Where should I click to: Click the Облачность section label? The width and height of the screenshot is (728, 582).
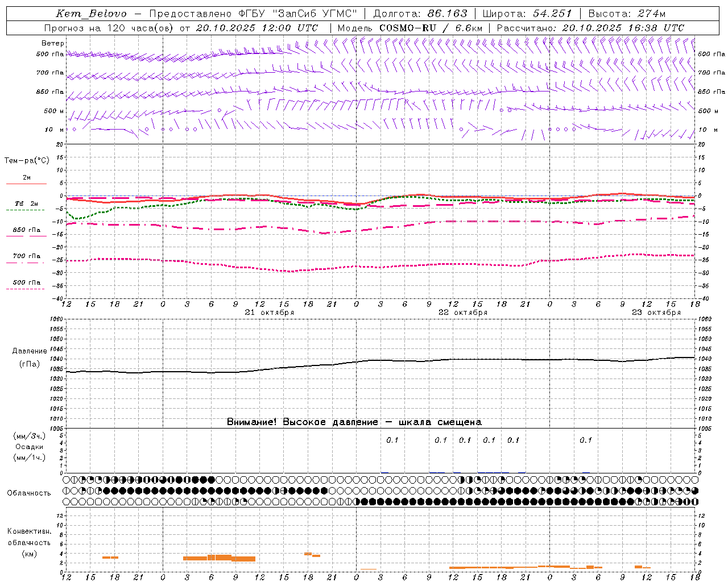[x=29, y=493]
